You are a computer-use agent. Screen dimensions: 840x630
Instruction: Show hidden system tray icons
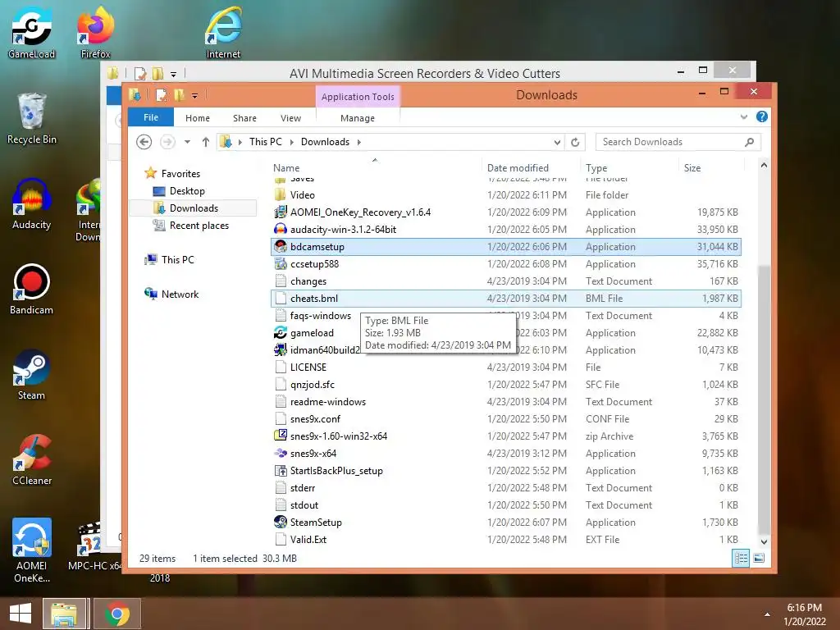[767, 614]
